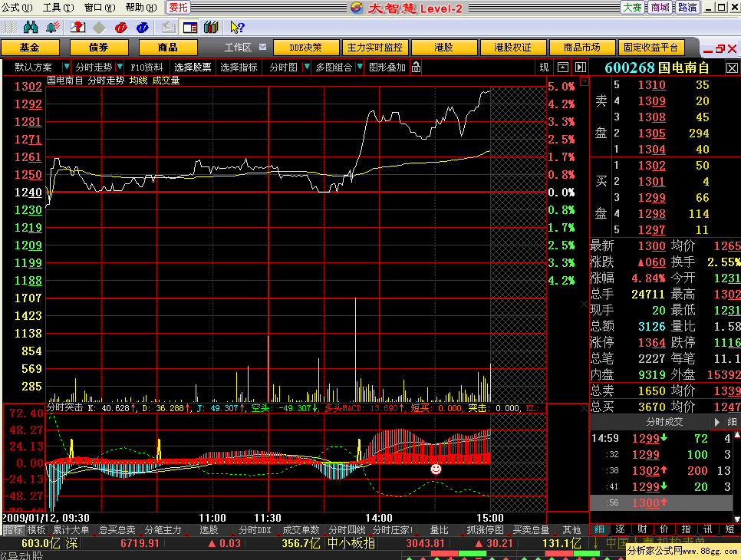The height and width of the screenshot is (560, 741).
Task: Open the books library icon
Action: tap(211, 28)
